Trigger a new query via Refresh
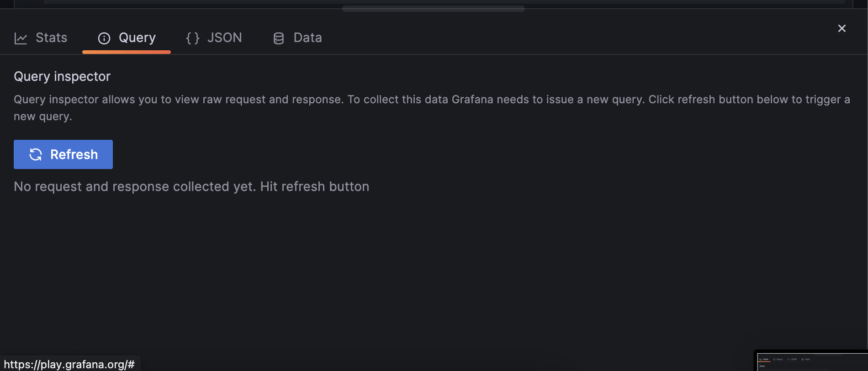Viewport: 868px width, 371px height. pos(63,154)
